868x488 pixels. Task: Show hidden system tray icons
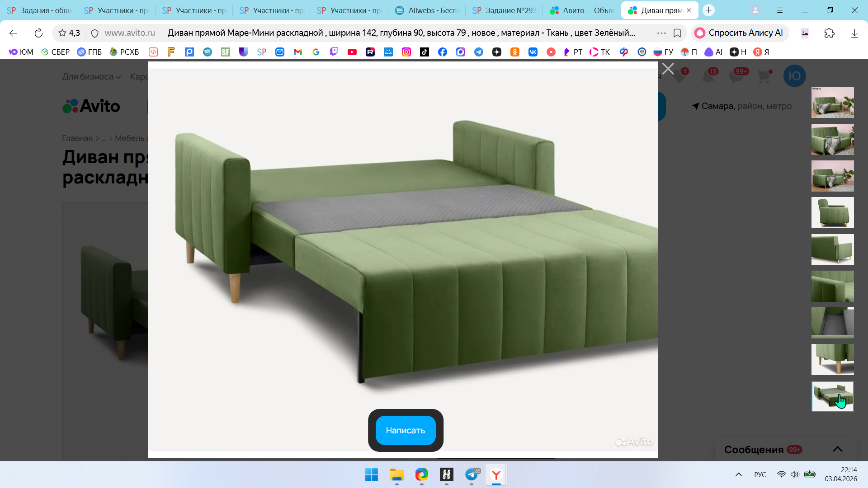click(738, 474)
